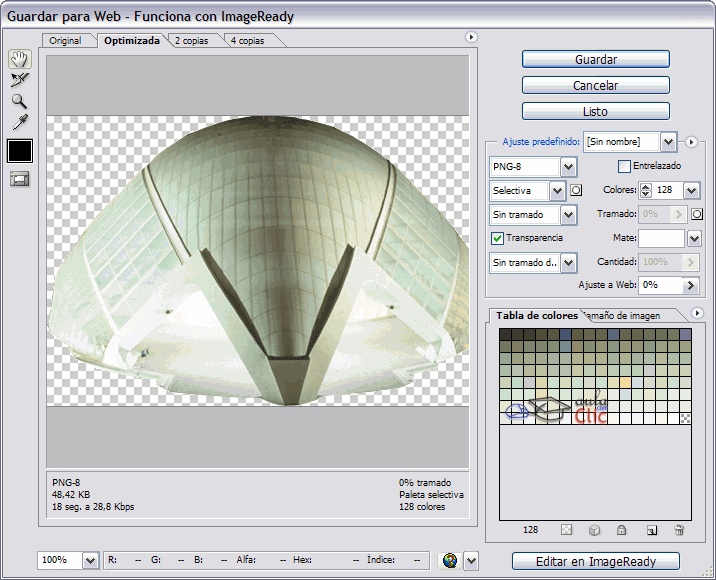Click the trash icon in color table

679,530
